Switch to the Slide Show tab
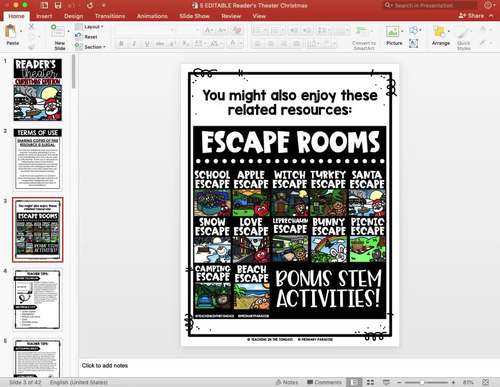The height and width of the screenshot is (387, 500). [x=194, y=16]
